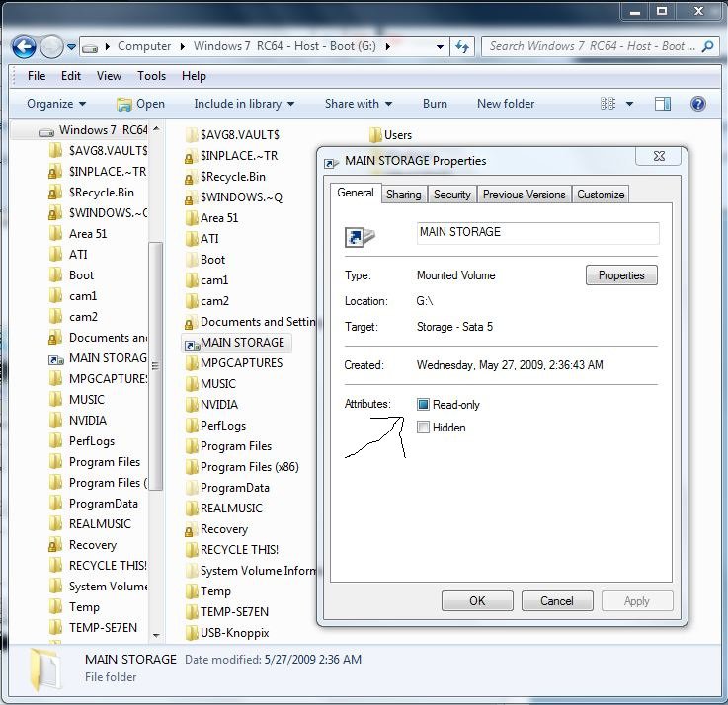728x705 pixels.
Task: Click the drive icon in the address bar
Action: click(x=90, y=47)
